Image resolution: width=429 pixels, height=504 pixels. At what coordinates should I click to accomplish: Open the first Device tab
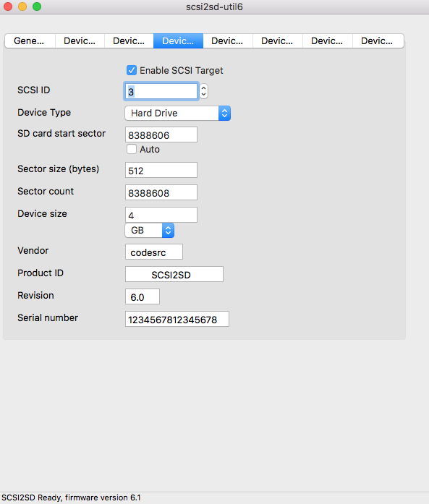pyautogui.click(x=80, y=40)
